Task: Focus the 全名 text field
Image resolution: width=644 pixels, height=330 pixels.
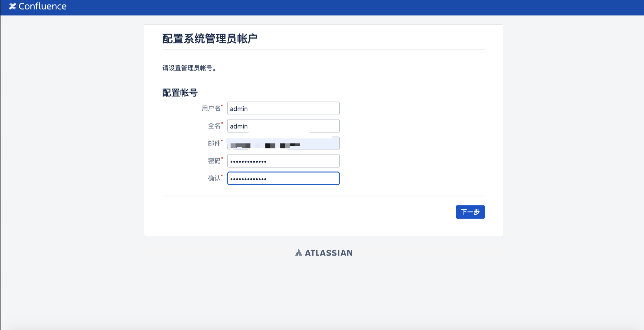Action: pyautogui.click(x=283, y=126)
